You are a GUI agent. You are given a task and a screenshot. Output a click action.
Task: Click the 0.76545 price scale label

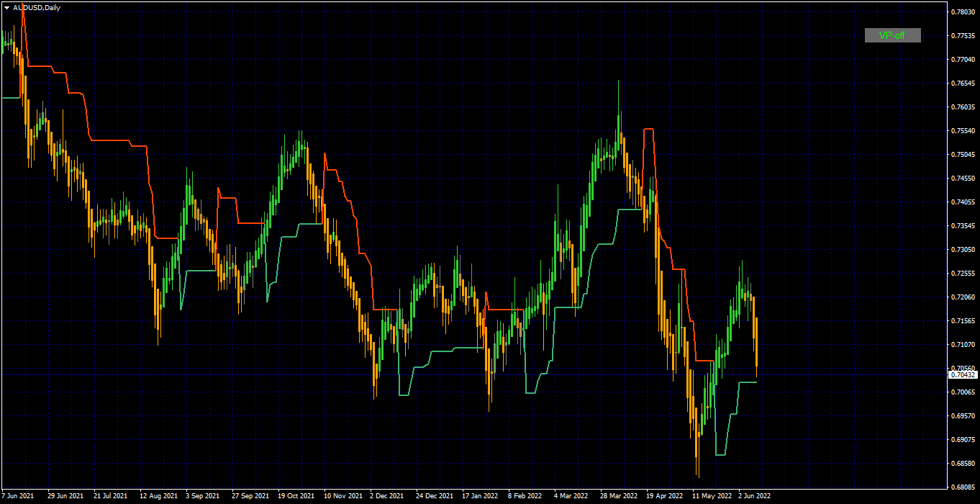click(962, 84)
